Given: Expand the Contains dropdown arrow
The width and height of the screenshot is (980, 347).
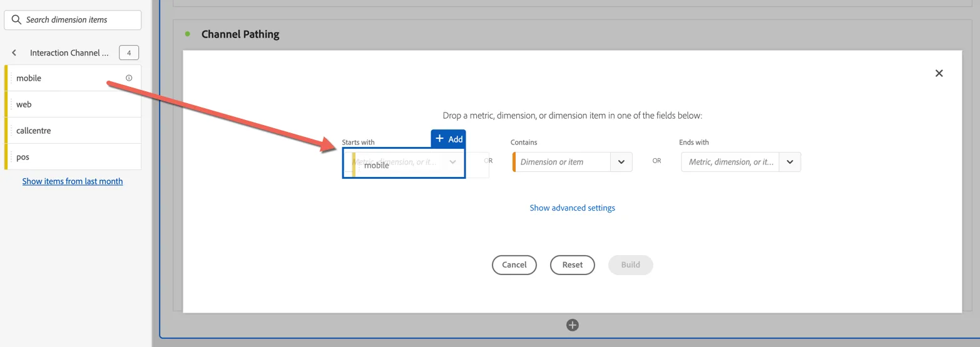Looking at the screenshot, I should pyautogui.click(x=621, y=162).
